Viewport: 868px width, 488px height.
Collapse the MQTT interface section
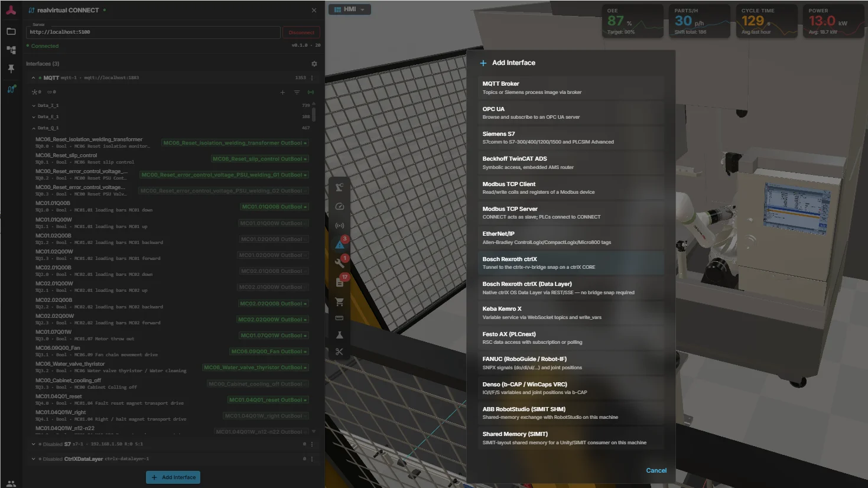33,78
